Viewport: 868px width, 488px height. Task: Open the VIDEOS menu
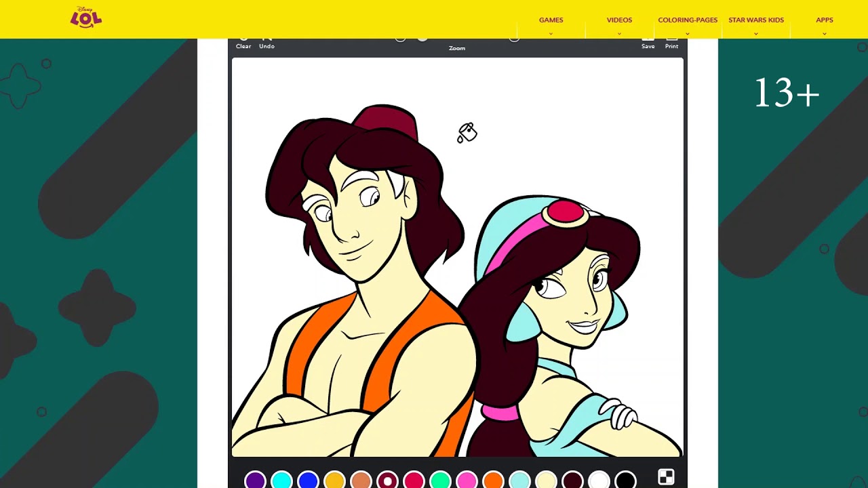pos(619,20)
